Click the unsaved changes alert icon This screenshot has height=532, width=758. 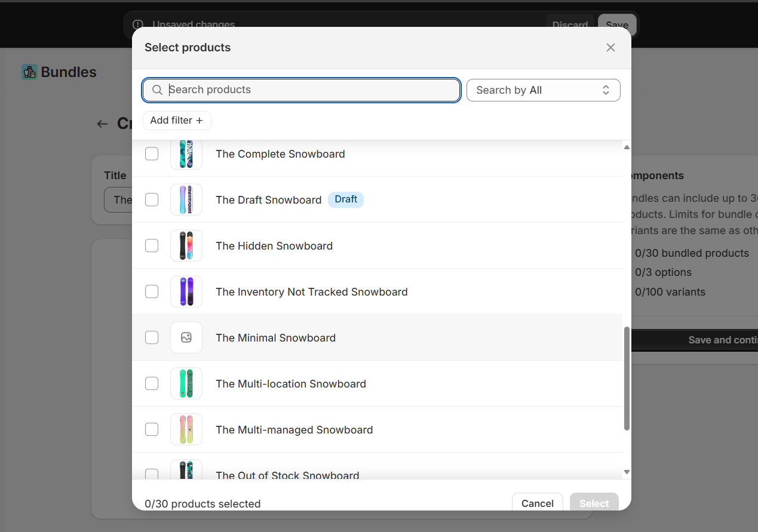click(x=137, y=24)
